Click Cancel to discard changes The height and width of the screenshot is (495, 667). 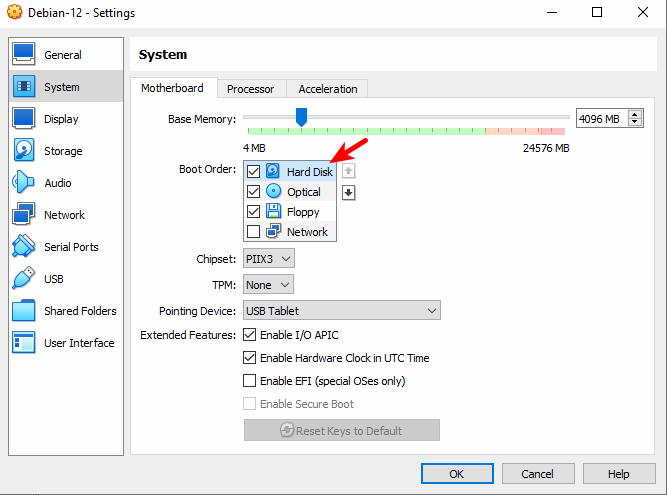pyautogui.click(x=538, y=473)
